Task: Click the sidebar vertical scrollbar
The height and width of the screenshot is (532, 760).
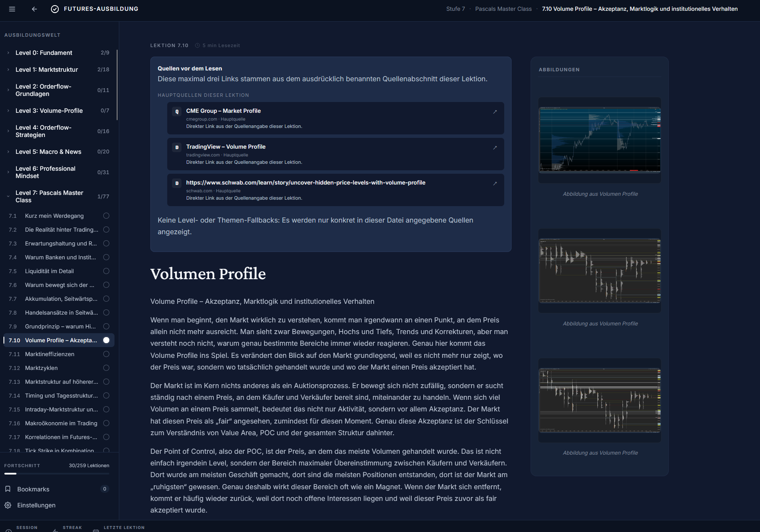Action: click(117, 85)
